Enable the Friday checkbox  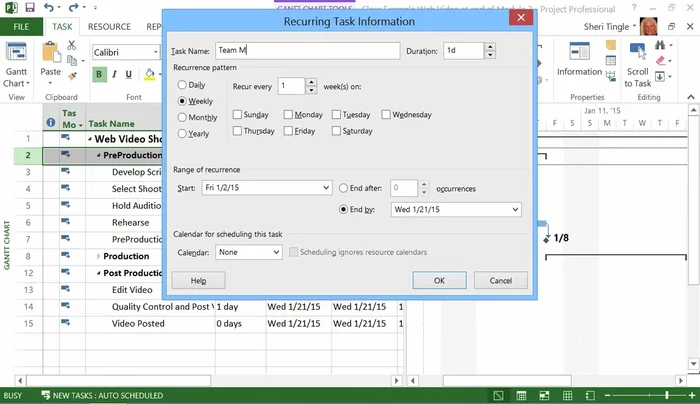click(x=288, y=131)
